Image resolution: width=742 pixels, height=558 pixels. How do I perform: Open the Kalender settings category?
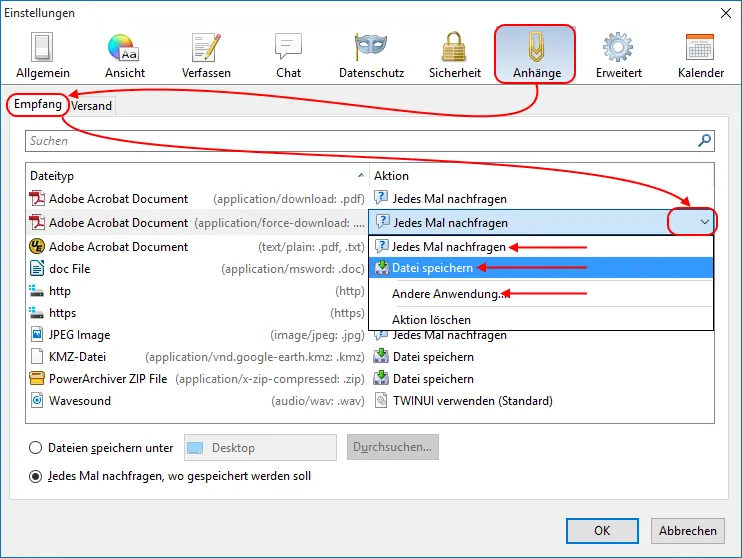pyautogui.click(x=700, y=55)
